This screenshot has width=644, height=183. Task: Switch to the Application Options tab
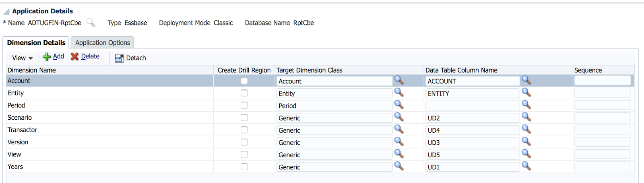pos(103,42)
